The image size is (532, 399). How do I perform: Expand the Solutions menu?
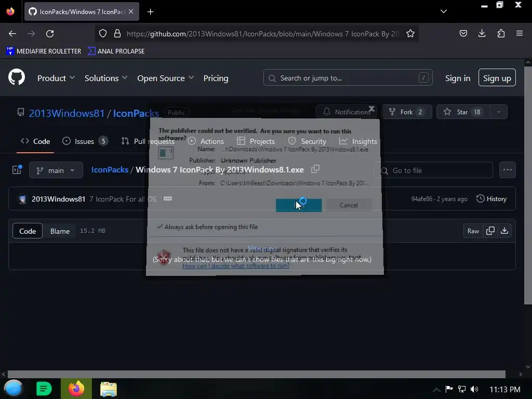point(106,78)
